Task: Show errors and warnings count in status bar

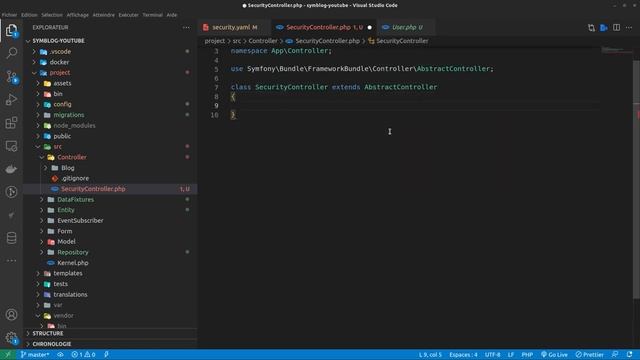Action: pos(83,355)
